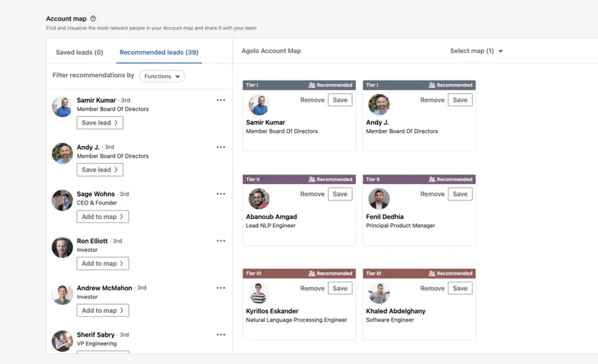Viewport: 598px width, 364px height.
Task: Expand the Select map (1) dropdown
Action: pos(476,50)
